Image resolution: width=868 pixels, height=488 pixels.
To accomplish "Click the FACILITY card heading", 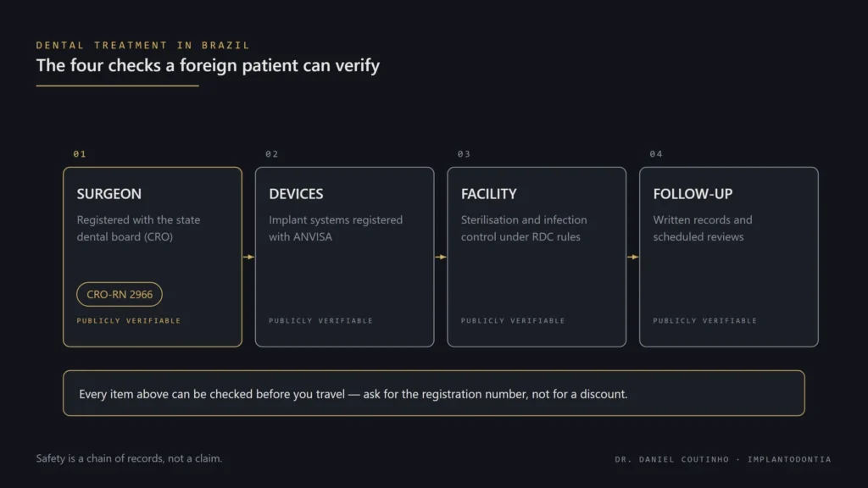I will (489, 194).
